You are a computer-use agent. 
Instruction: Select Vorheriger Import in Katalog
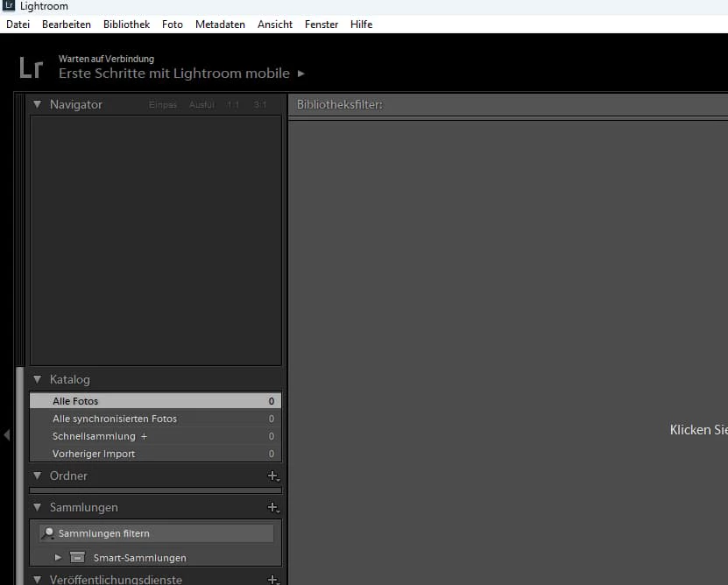156,454
